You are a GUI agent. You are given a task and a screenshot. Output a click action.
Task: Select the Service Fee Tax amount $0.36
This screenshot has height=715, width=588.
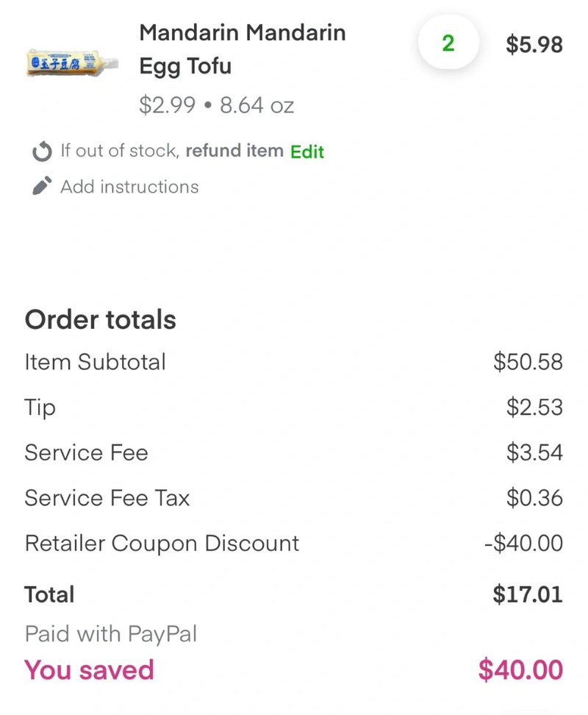pyautogui.click(x=534, y=497)
